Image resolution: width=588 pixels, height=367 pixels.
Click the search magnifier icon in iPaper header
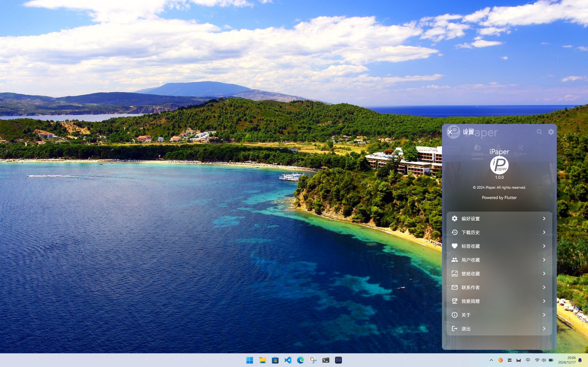539,132
